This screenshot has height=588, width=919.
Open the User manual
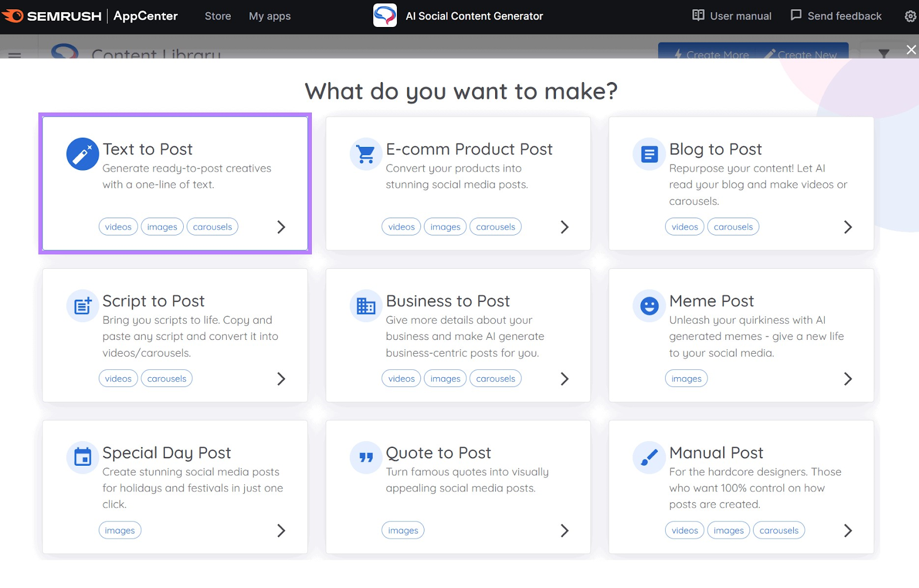(x=731, y=16)
